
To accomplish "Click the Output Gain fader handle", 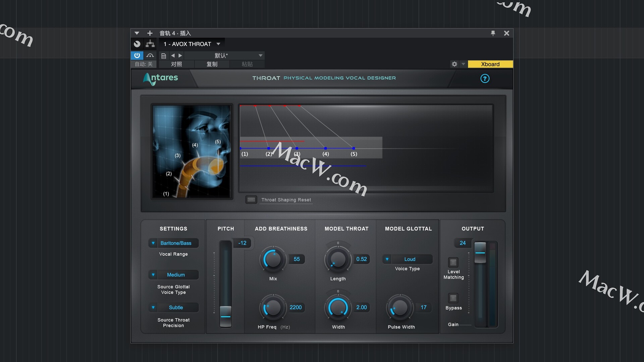I will 480,252.
